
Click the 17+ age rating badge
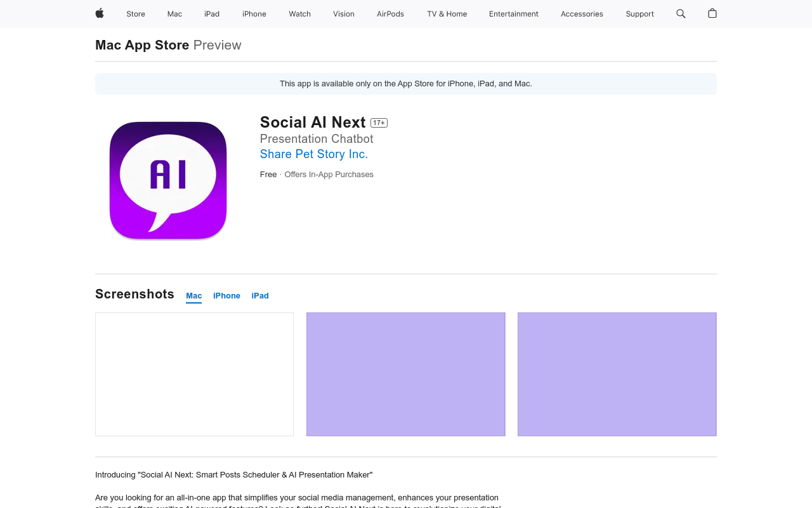coord(379,123)
